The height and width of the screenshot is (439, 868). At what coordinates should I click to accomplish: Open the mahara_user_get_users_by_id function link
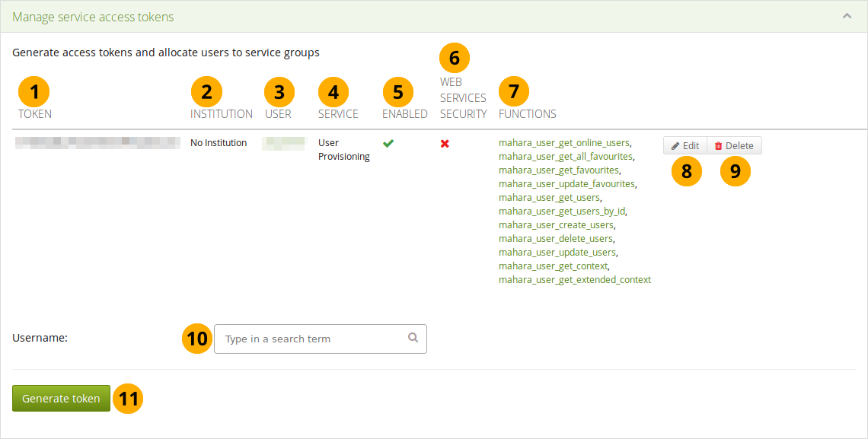(x=562, y=211)
